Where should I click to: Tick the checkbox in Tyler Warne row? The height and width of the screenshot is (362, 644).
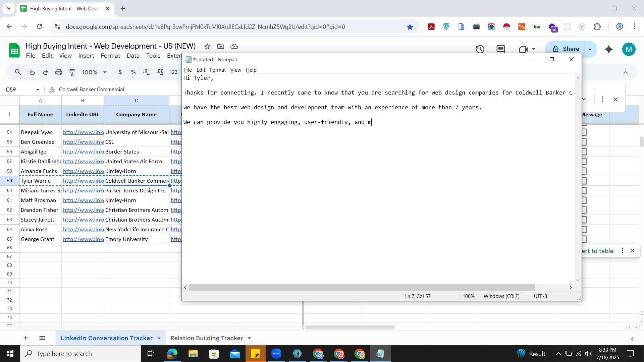tap(584, 181)
